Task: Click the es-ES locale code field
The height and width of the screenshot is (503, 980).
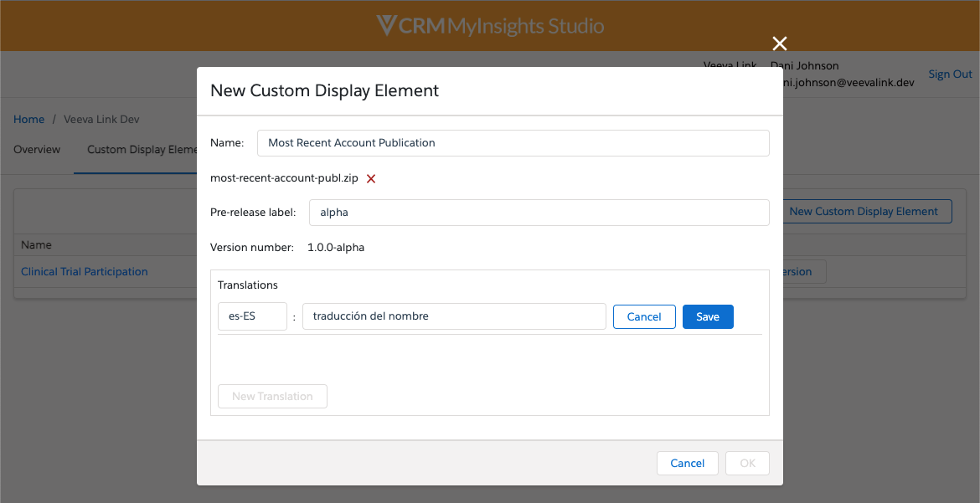Action: click(252, 317)
